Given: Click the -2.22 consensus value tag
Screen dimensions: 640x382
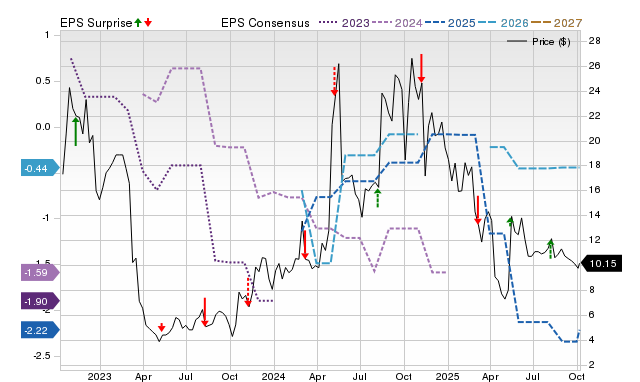Looking at the screenshot, I should pos(40,330).
